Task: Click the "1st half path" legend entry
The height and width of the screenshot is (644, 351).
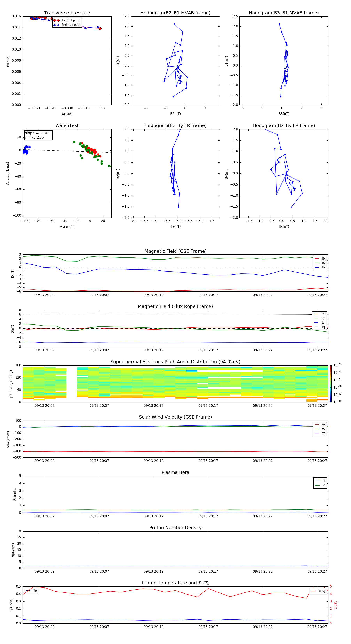Action: tap(67, 20)
